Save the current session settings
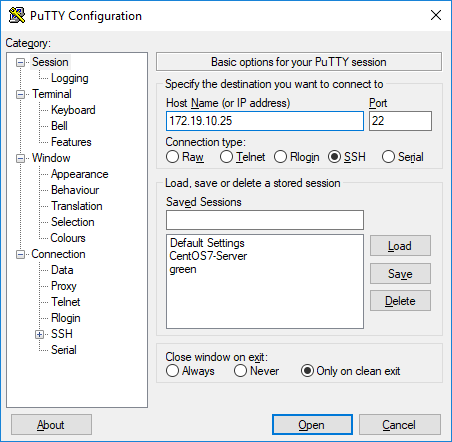Viewport: 452px width, 442px height. point(400,274)
